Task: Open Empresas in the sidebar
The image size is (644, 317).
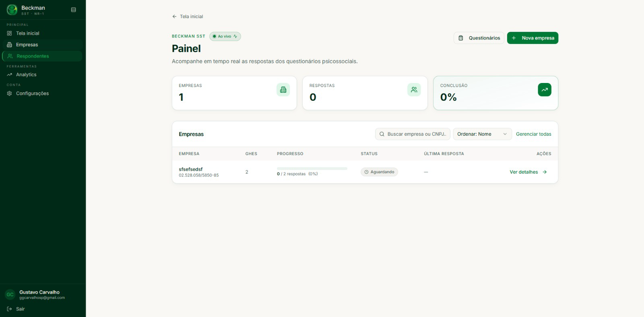Action: click(42, 45)
